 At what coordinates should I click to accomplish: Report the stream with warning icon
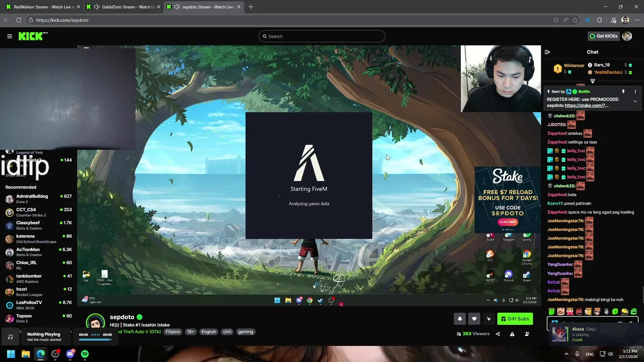pyautogui.click(x=512, y=334)
